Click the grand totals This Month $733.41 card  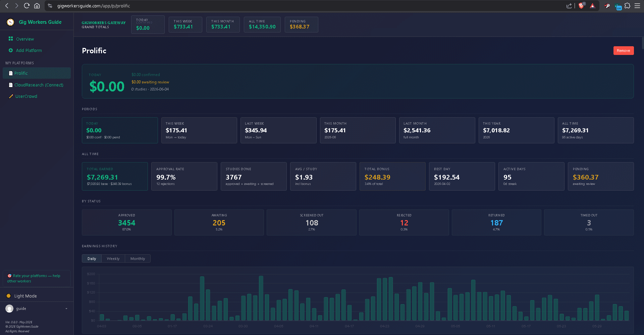coord(223,24)
